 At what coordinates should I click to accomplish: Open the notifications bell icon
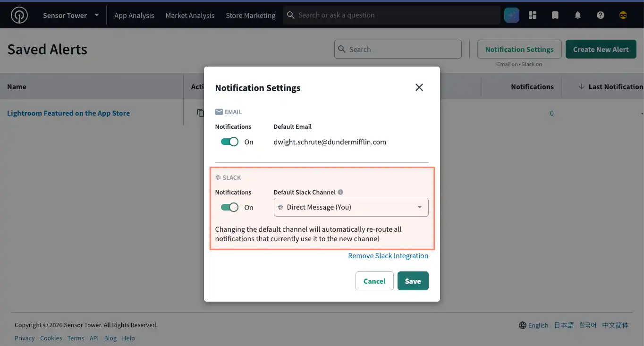pyautogui.click(x=578, y=15)
